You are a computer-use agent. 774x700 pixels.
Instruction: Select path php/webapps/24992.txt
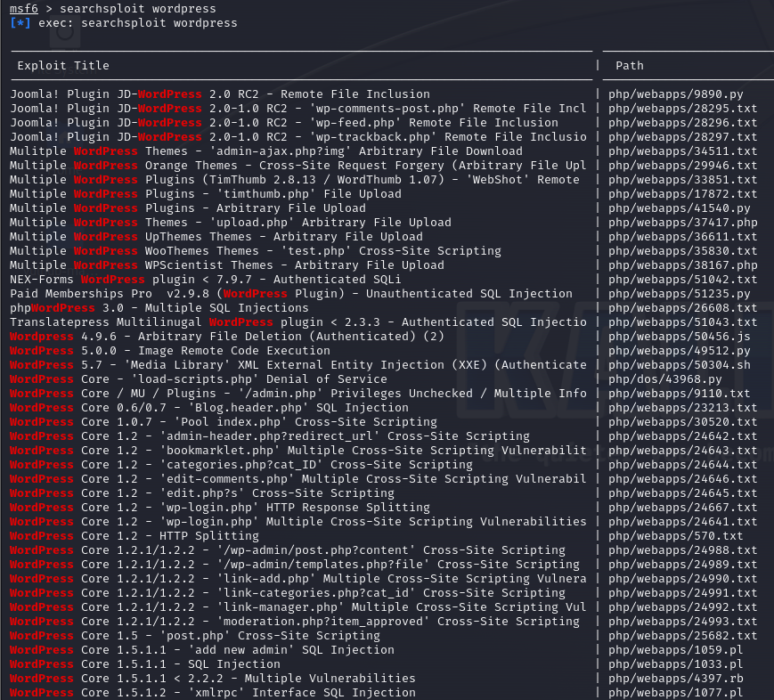click(682, 607)
